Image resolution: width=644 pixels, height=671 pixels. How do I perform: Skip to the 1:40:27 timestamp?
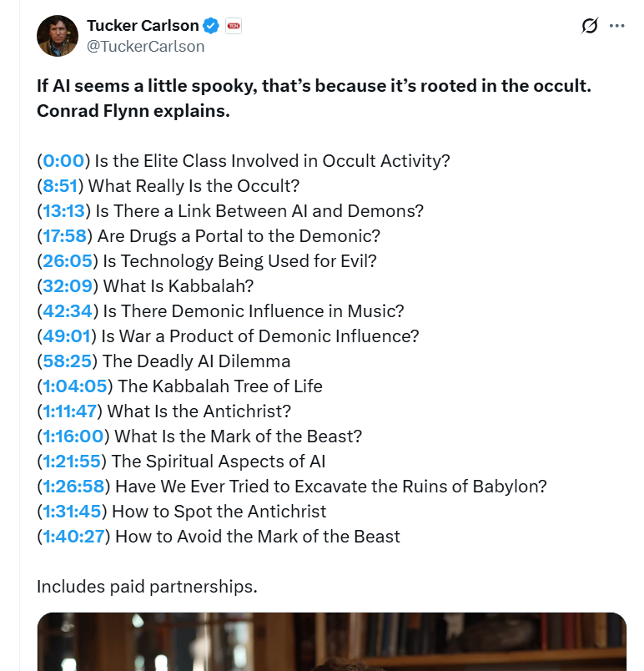point(77,536)
